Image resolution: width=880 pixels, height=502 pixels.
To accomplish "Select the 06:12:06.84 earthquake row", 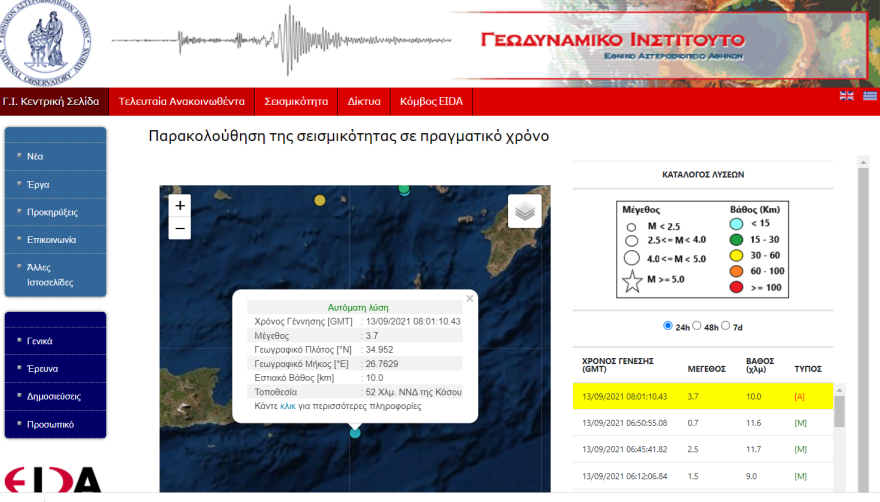I will click(x=703, y=476).
